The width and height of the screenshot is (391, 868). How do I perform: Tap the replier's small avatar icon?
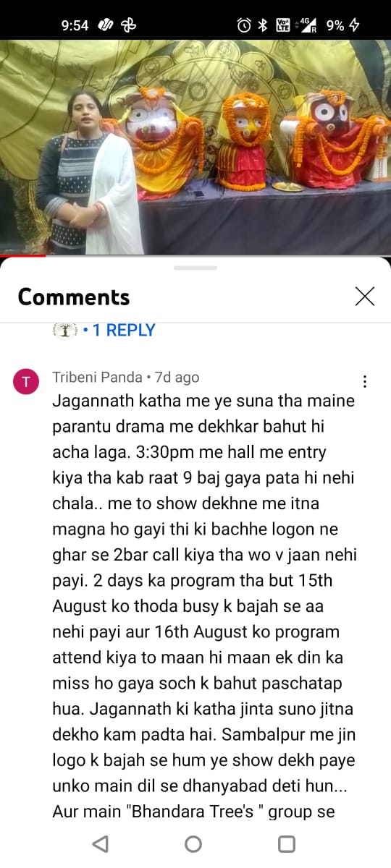point(64,331)
